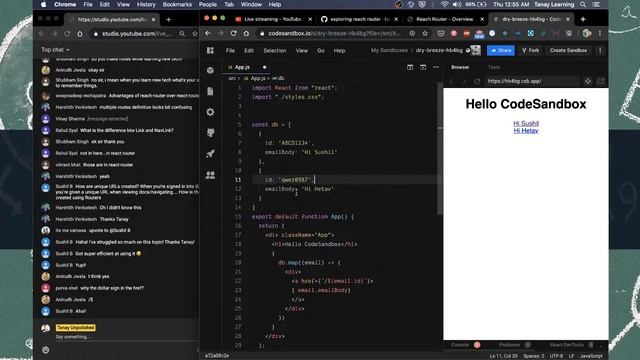Open the Problems panel tab
This screenshot has width=640, height=360.
coord(509,345)
